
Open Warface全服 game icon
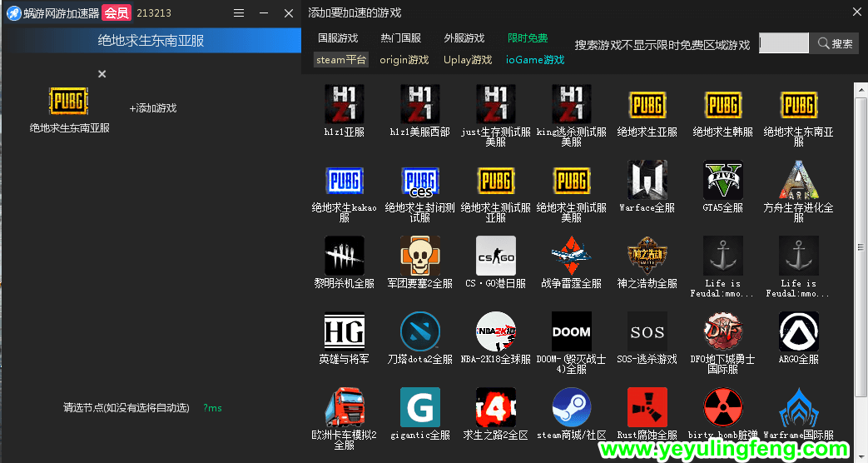tap(647, 180)
